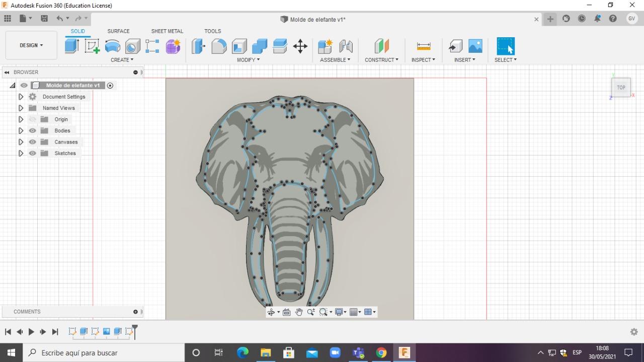Select the Measure tool icon
Screen dimensions: 644x362
pos(424,46)
